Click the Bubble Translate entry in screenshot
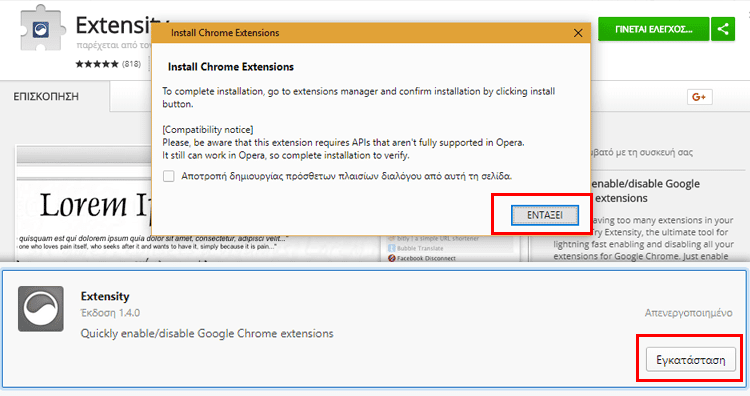This screenshot has height=396, width=750. (x=416, y=248)
